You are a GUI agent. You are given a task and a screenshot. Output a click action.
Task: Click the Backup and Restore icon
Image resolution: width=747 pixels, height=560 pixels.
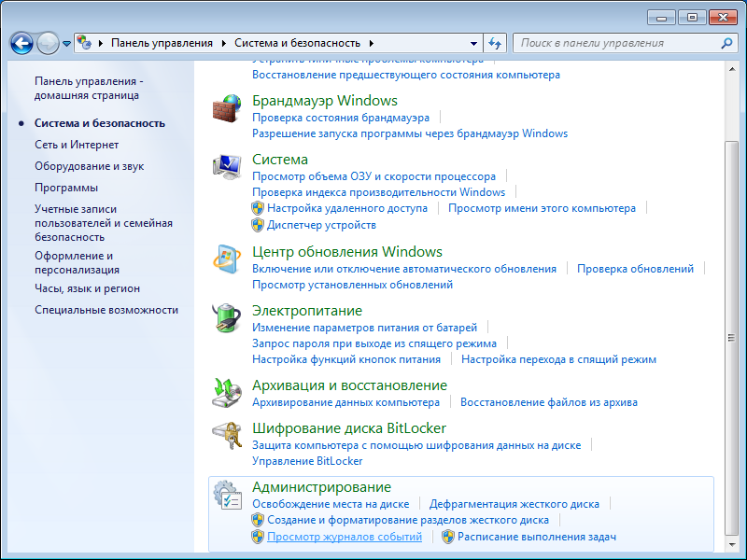coord(227,393)
